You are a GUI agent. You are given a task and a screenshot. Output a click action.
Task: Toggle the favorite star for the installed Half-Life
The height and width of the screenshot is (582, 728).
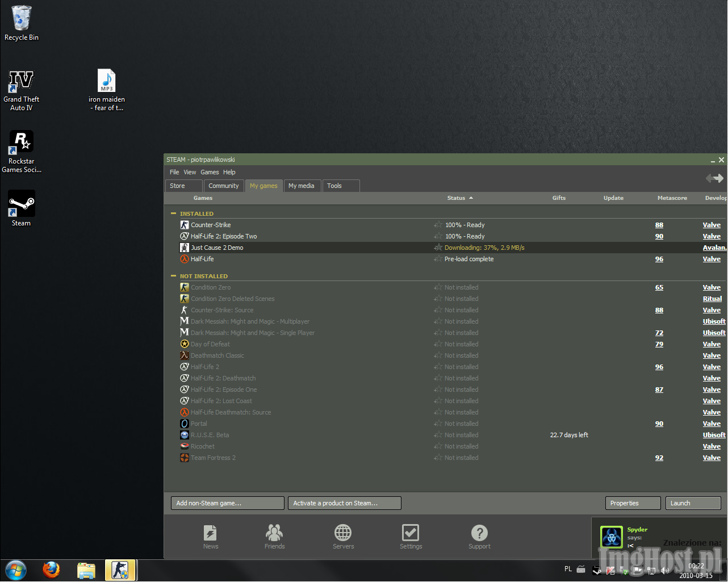tap(438, 259)
